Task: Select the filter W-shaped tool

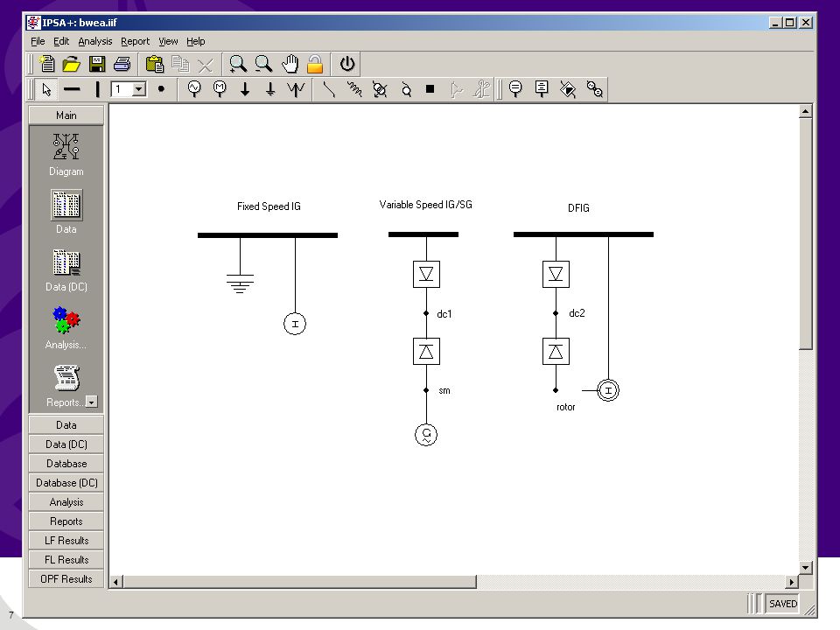Action: [296, 89]
